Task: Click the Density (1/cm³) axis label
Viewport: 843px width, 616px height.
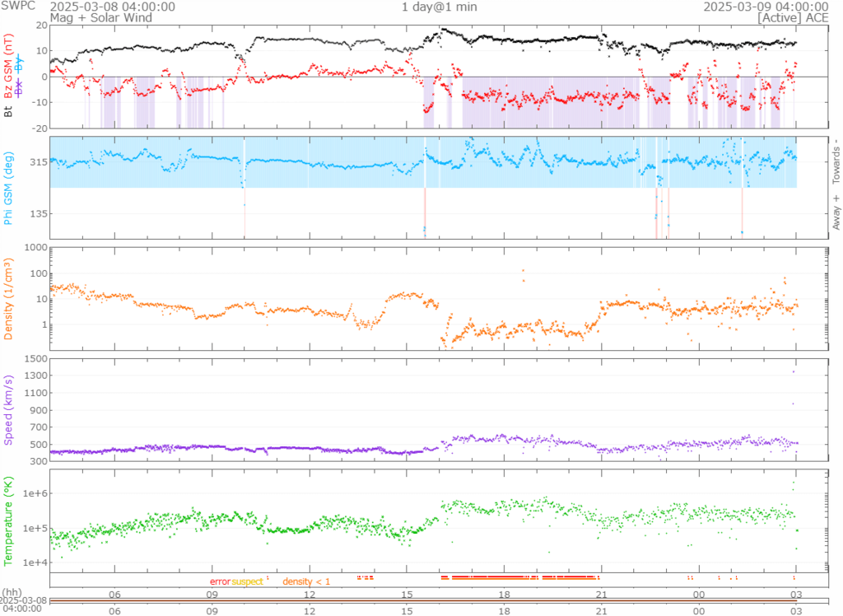Action: tap(8, 299)
